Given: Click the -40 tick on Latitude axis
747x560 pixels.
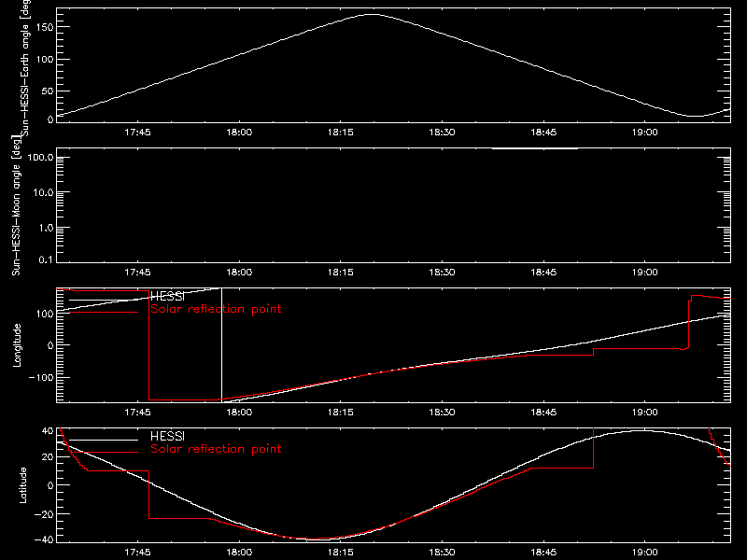Looking at the screenshot, I should tap(44, 539).
